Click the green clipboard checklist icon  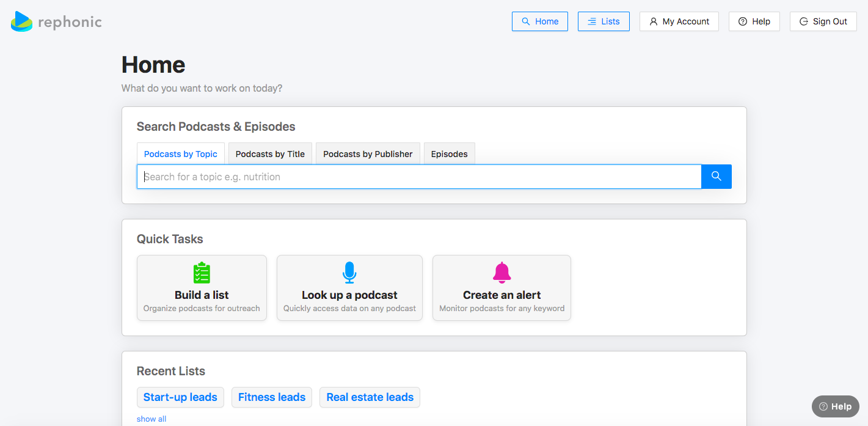tap(202, 273)
